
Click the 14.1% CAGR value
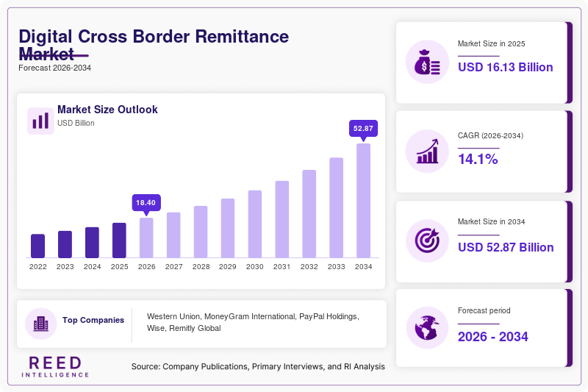click(478, 160)
